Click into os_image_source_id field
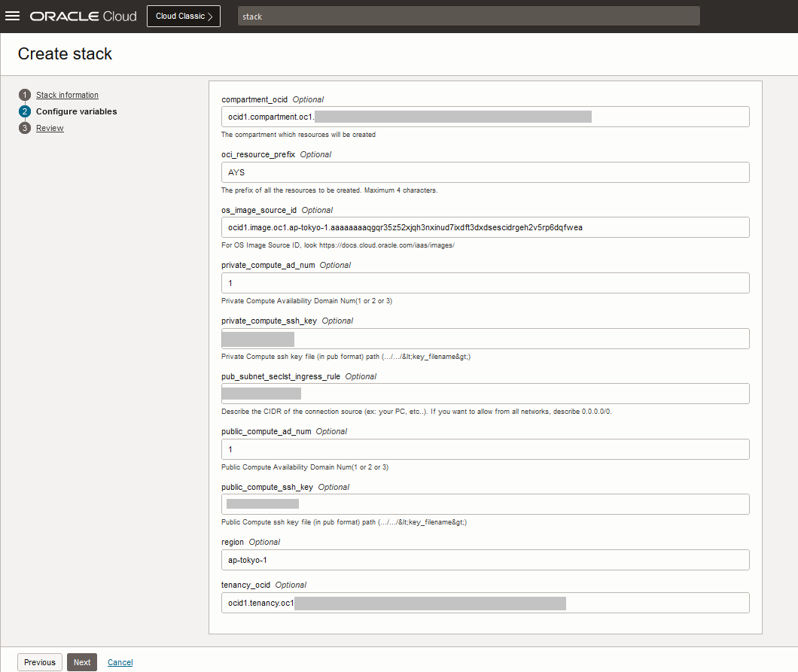This screenshot has height=672, width=798. point(485,227)
